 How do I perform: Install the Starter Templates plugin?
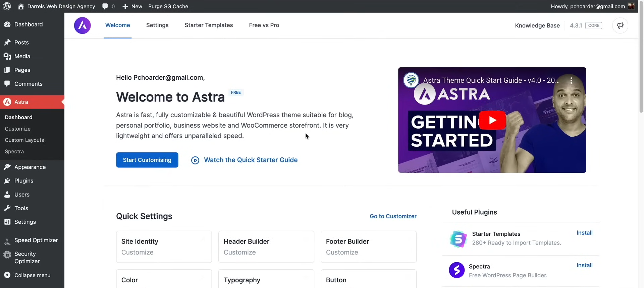coord(584,233)
